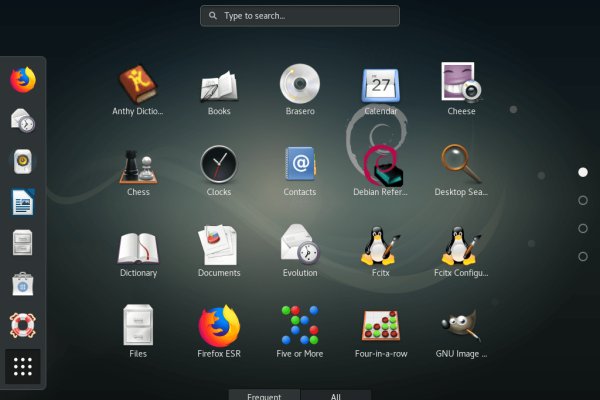Jump to the third app page dot
Screen dimensions: 600x400
583,228
